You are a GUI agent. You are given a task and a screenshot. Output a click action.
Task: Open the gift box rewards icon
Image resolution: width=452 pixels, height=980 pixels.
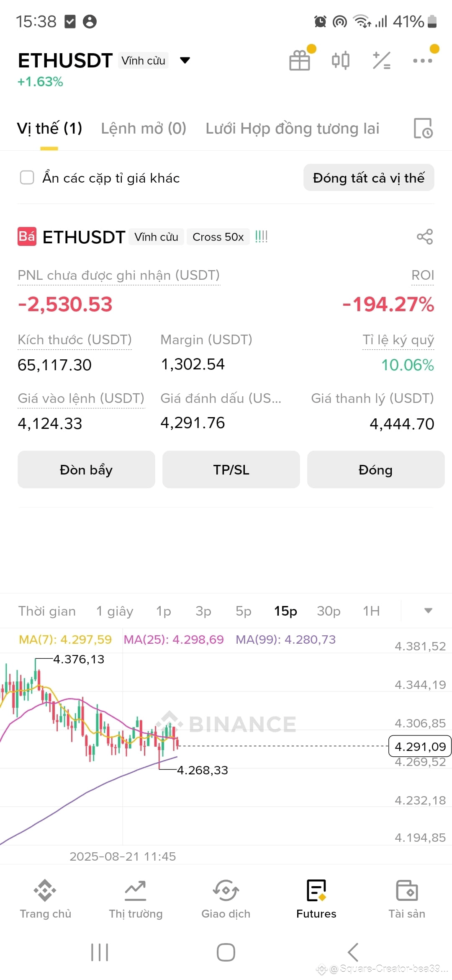(x=300, y=60)
